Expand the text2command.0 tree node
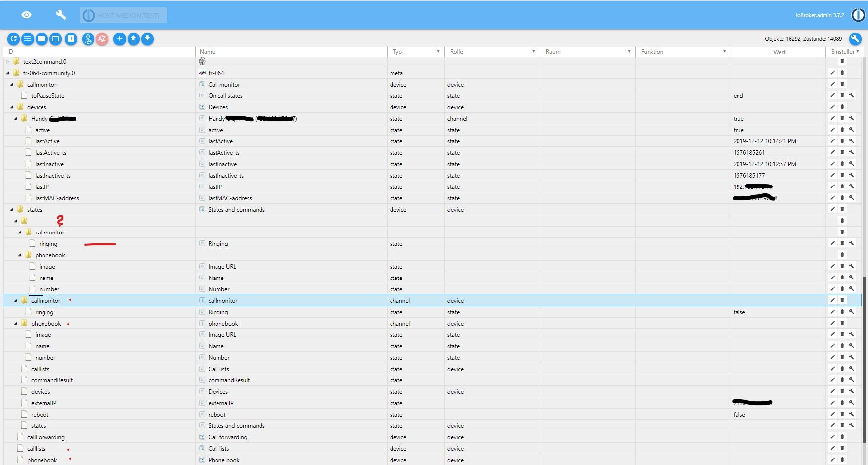 coord(8,62)
